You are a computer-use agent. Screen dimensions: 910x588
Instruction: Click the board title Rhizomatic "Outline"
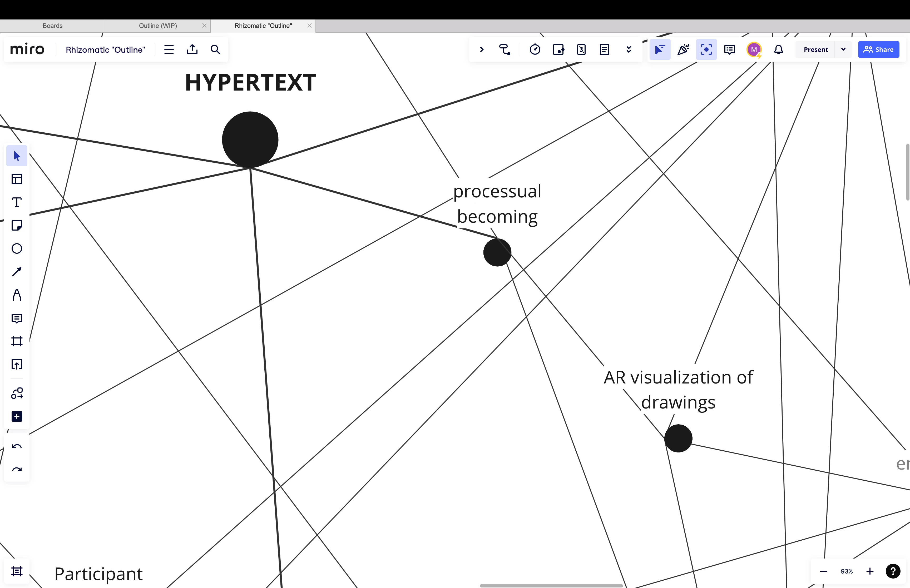pyautogui.click(x=105, y=50)
